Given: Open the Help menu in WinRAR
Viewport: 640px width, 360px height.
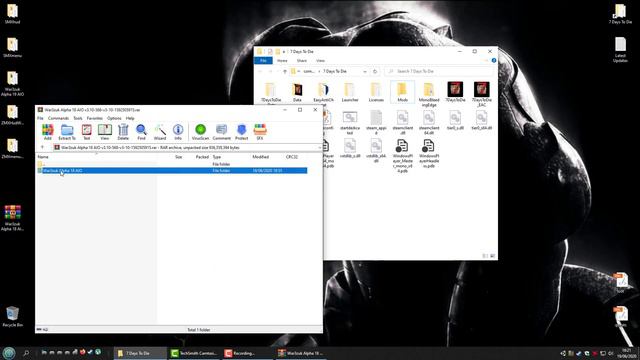Looking at the screenshot, I should coord(130,118).
